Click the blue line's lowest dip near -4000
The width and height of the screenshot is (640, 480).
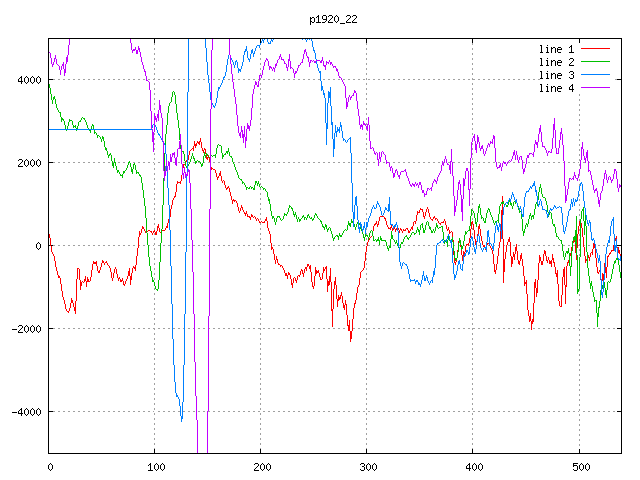click(x=181, y=420)
